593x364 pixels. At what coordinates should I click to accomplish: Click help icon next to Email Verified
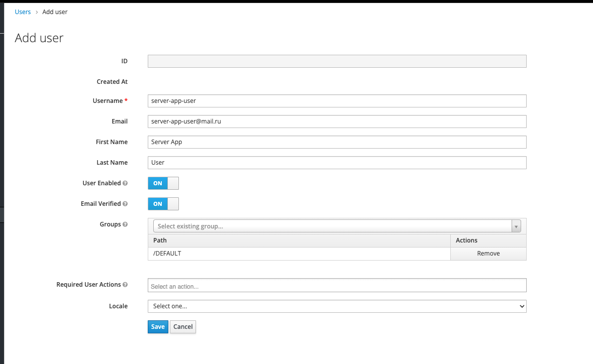[x=125, y=204]
